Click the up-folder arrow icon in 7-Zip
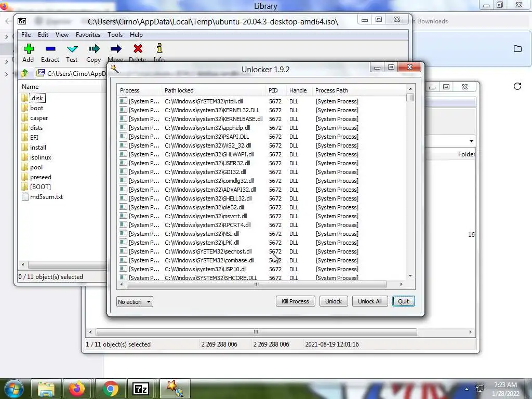The image size is (532, 399). tap(24, 73)
